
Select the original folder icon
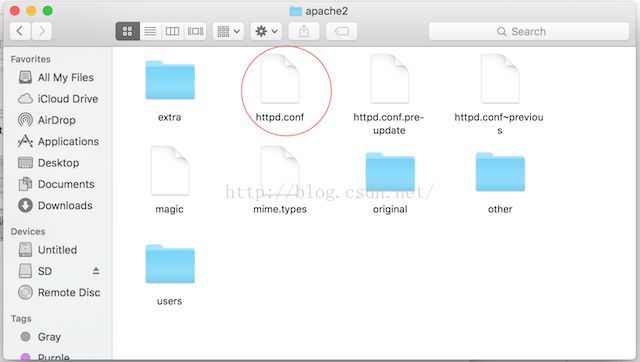click(390, 172)
